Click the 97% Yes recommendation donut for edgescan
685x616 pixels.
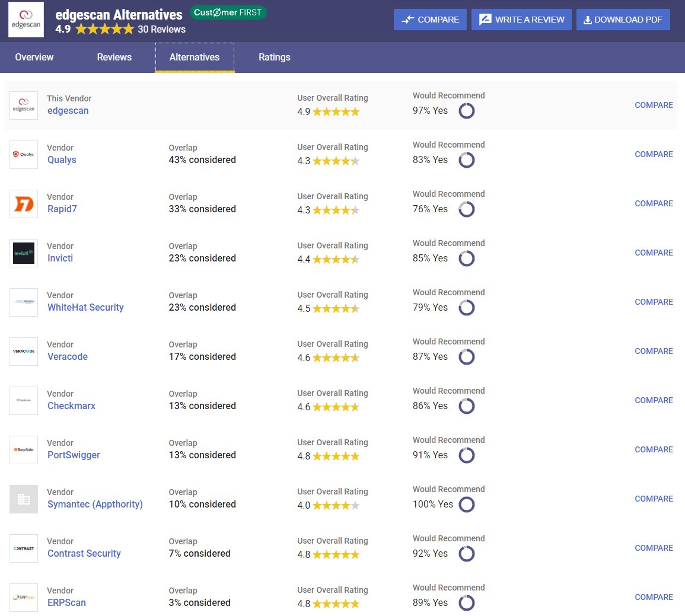tap(467, 111)
